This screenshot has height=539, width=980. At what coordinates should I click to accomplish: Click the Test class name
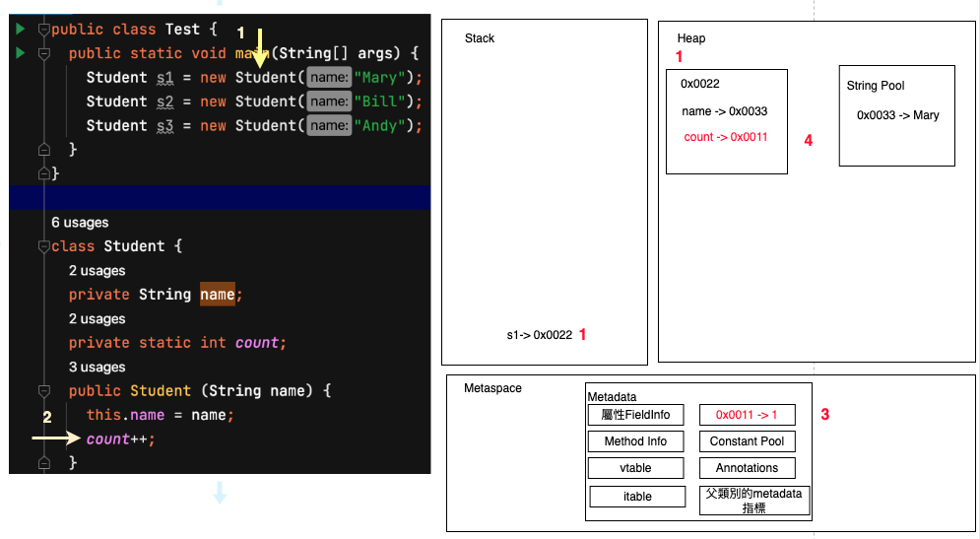[182, 30]
